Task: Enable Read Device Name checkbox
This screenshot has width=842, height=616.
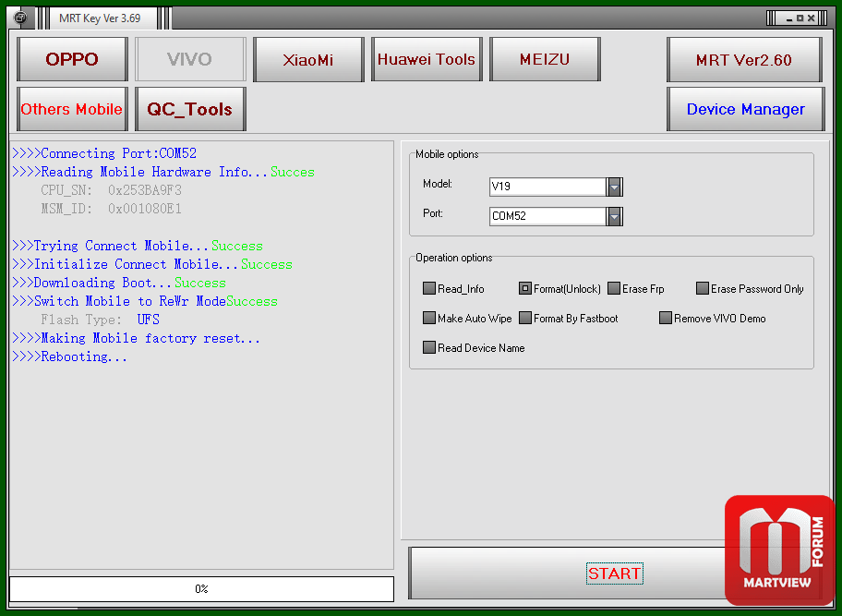Action: [x=429, y=347]
